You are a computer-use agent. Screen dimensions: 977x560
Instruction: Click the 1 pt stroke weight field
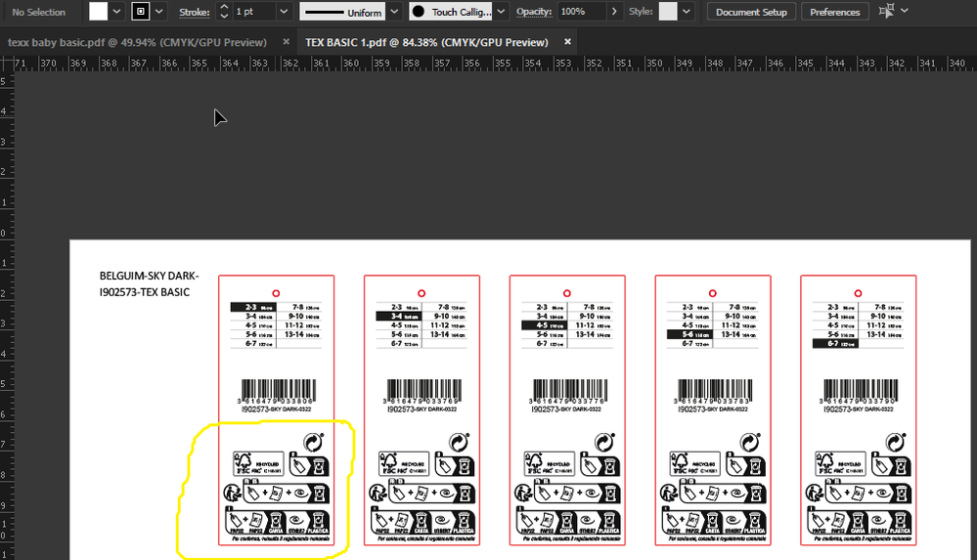[x=254, y=11]
